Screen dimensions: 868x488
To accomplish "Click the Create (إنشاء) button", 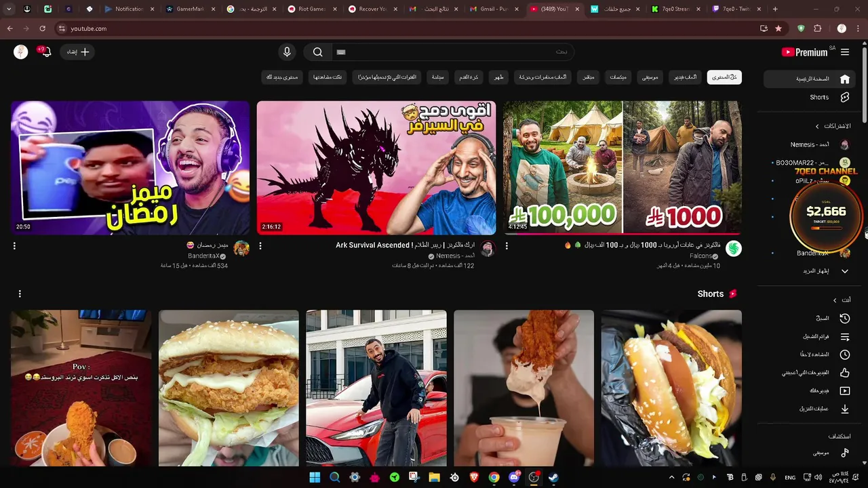I will (77, 52).
